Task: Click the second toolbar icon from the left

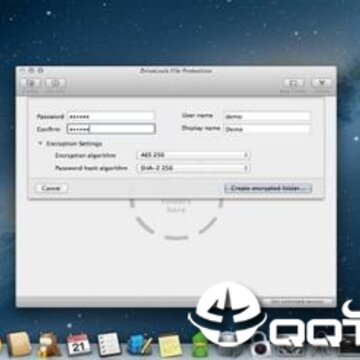Action: coord(55,83)
